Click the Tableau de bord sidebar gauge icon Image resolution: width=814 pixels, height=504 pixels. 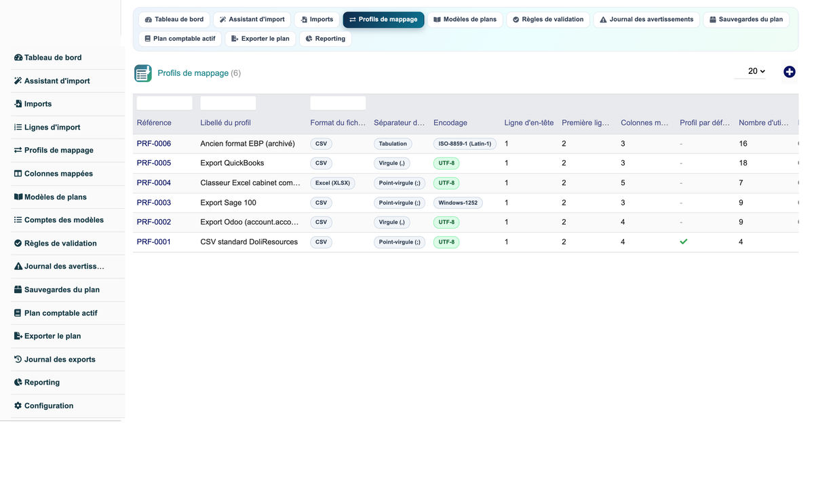coord(18,58)
